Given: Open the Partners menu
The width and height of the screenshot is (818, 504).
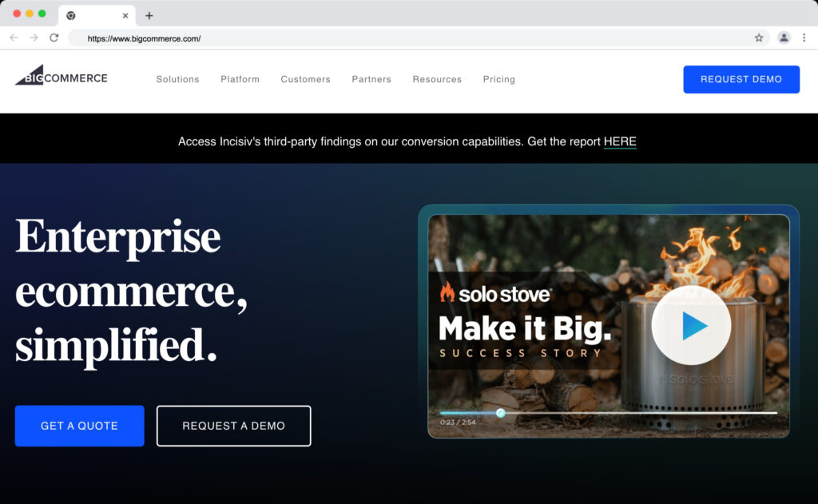Looking at the screenshot, I should tap(371, 79).
